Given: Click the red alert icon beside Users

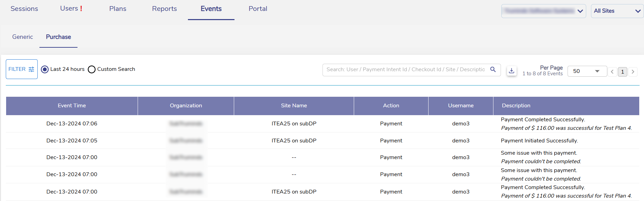Looking at the screenshot, I should coord(81,9).
